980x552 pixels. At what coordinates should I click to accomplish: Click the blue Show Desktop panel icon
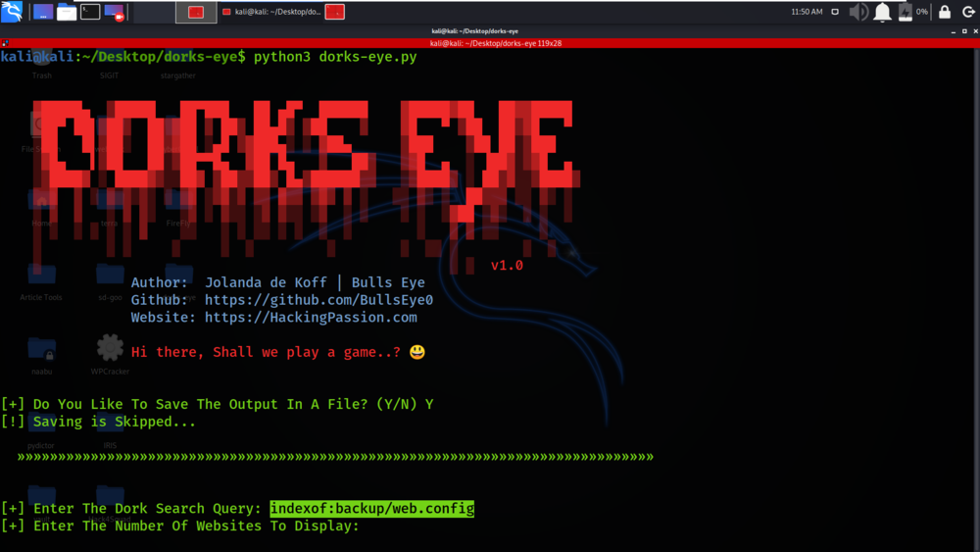click(x=43, y=12)
